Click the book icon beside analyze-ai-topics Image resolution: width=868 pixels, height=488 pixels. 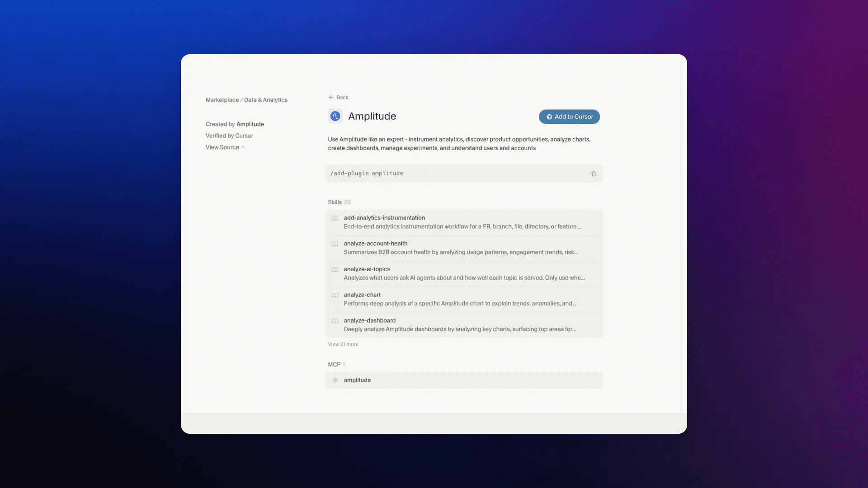[x=335, y=270]
